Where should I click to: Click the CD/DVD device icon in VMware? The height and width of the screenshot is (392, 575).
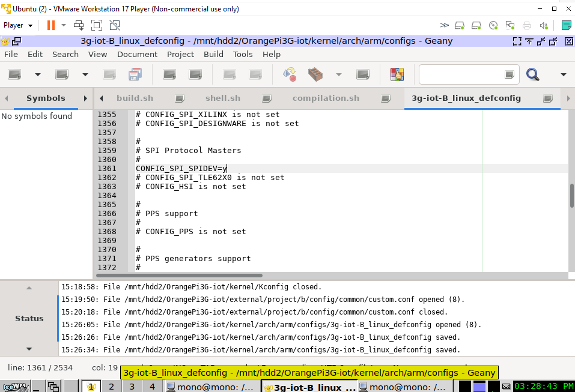493,25
